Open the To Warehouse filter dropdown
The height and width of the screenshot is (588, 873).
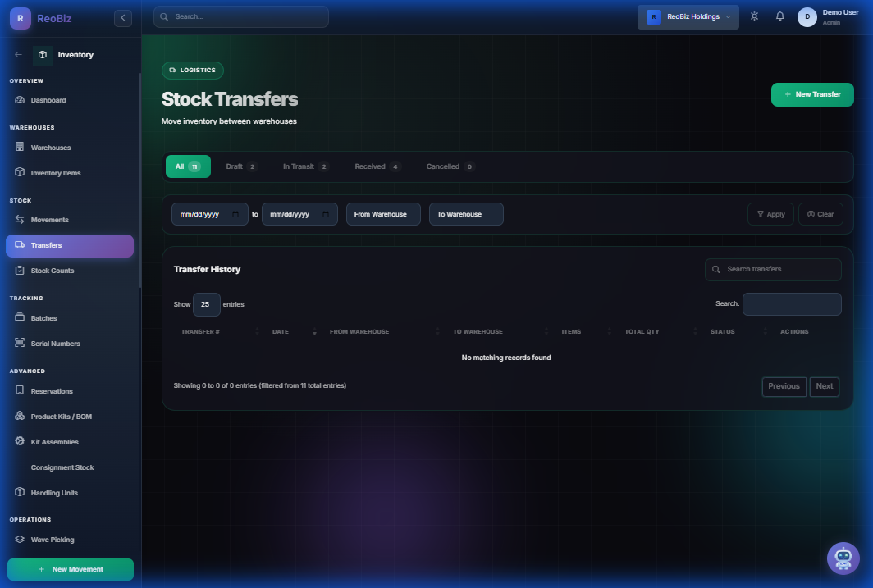[x=465, y=214]
